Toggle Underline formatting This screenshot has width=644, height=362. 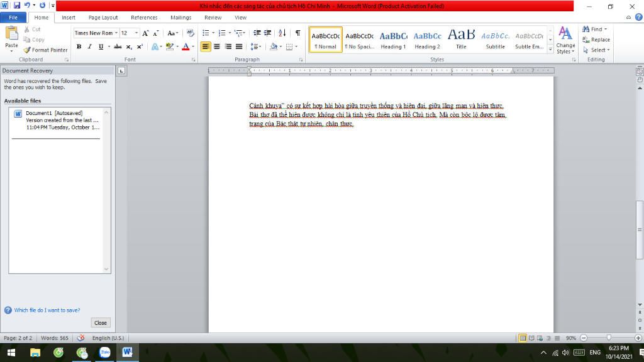tap(101, 47)
